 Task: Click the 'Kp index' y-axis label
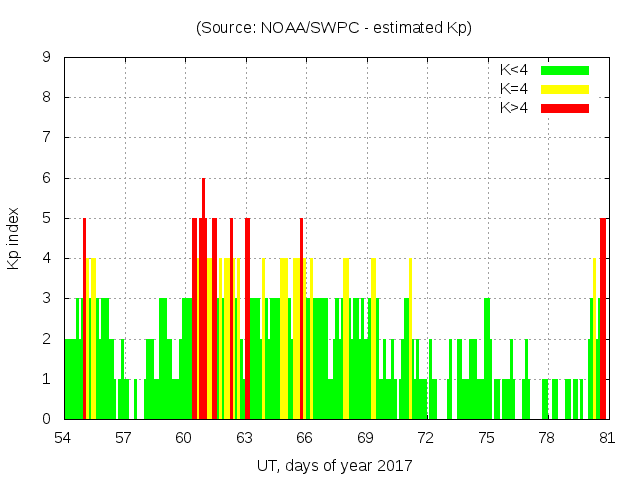(14, 239)
